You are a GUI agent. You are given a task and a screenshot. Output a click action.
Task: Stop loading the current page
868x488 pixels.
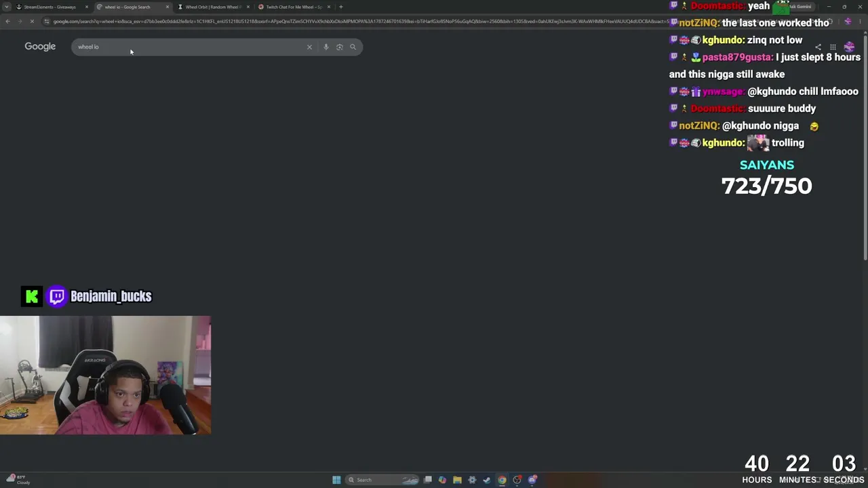point(32,22)
